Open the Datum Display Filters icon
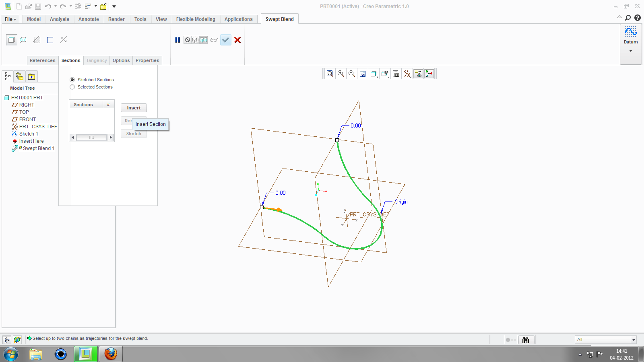Viewport: 644px width, 362px height. (x=407, y=74)
